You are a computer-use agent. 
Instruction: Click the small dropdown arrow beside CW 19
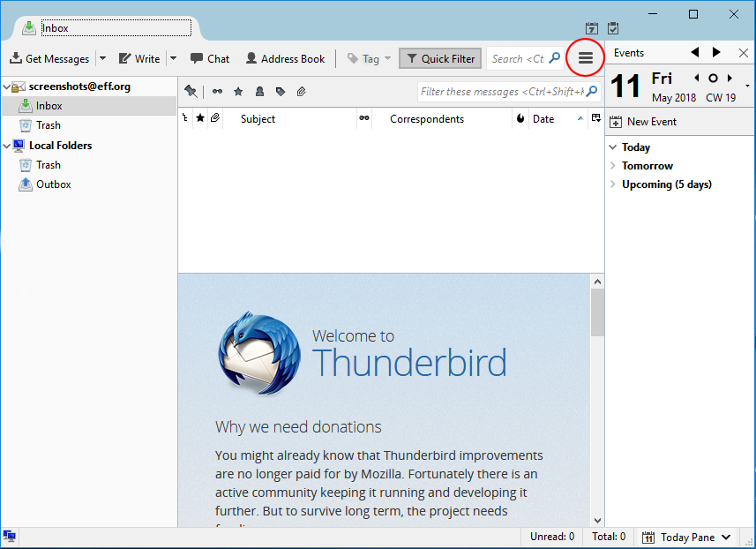tap(747, 86)
